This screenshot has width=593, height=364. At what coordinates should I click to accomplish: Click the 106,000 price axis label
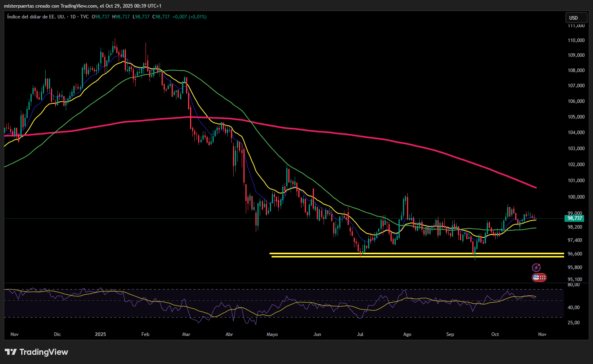tap(576, 101)
